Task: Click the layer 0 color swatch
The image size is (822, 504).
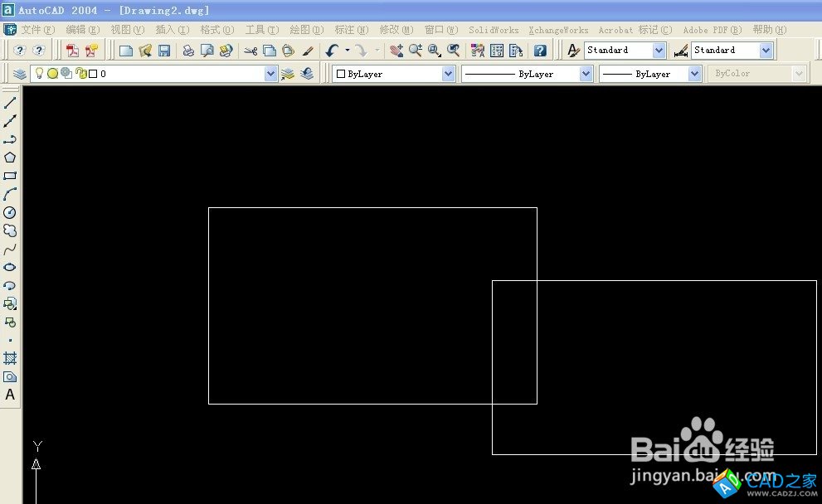Action: click(x=93, y=74)
